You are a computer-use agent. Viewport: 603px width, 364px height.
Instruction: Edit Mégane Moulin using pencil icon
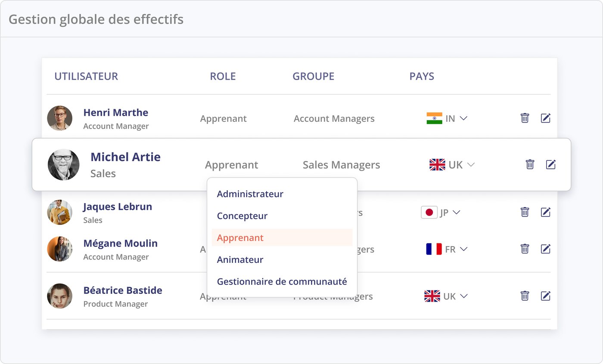546,249
